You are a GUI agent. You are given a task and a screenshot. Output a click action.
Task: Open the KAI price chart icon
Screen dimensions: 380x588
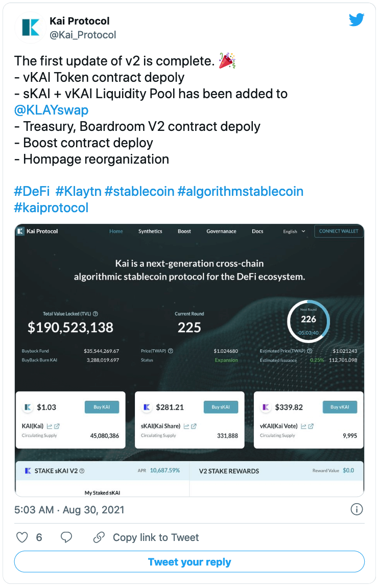click(x=50, y=426)
